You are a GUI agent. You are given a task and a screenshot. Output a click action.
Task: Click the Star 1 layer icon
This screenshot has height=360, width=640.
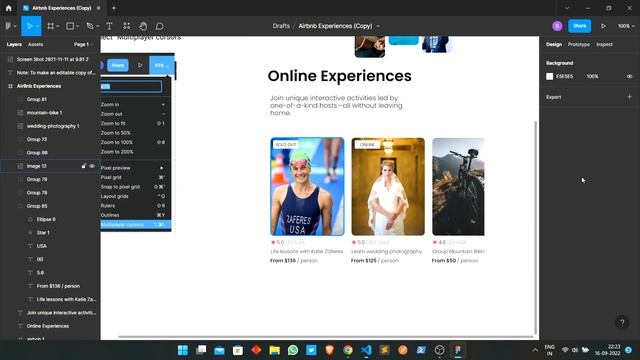click(30, 233)
